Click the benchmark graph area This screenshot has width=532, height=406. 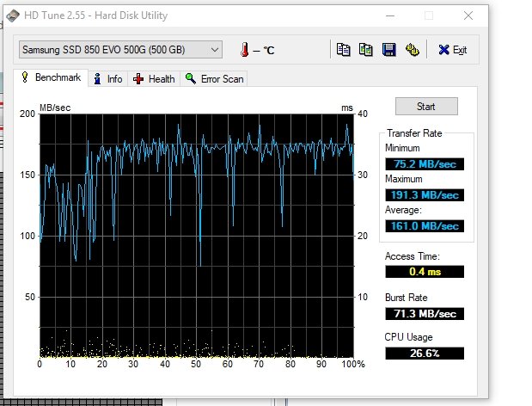pos(197,236)
